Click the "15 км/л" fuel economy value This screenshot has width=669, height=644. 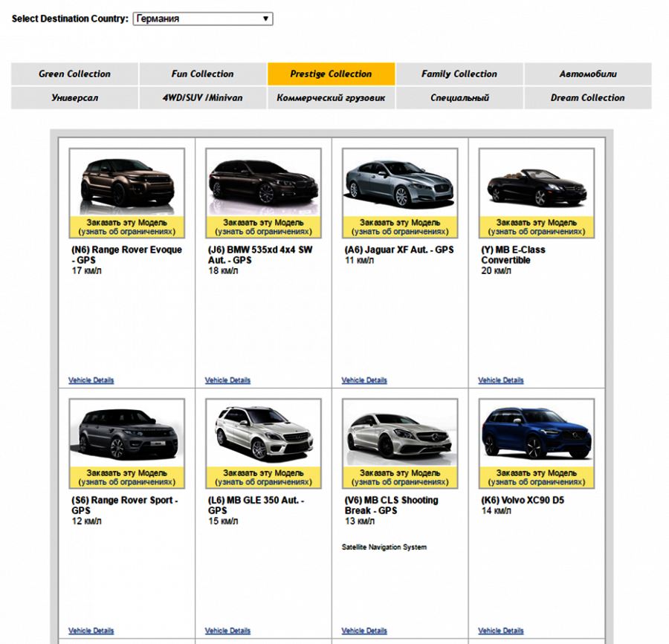[x=223, y=521]
